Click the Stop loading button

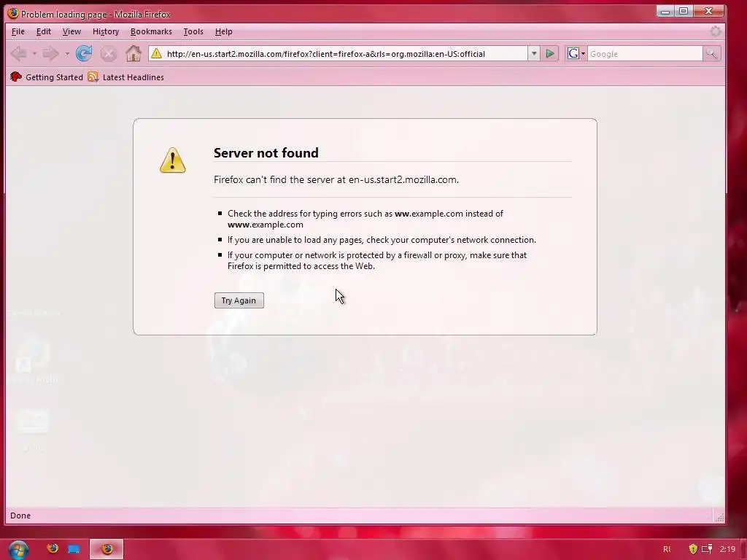109,54
